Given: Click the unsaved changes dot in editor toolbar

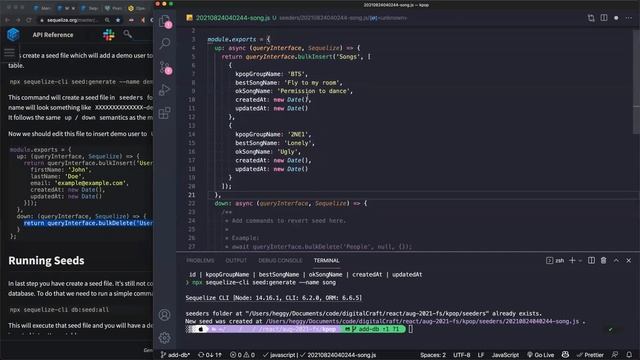Looking at the screenshot, I should point(616,18).
